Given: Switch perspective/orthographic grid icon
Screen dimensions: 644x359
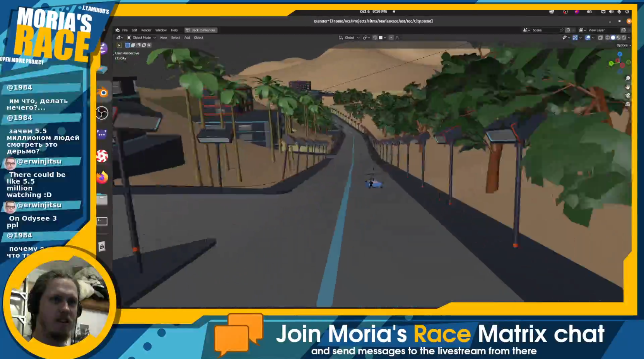Looking at the screenshot, I should click(628, 104).
